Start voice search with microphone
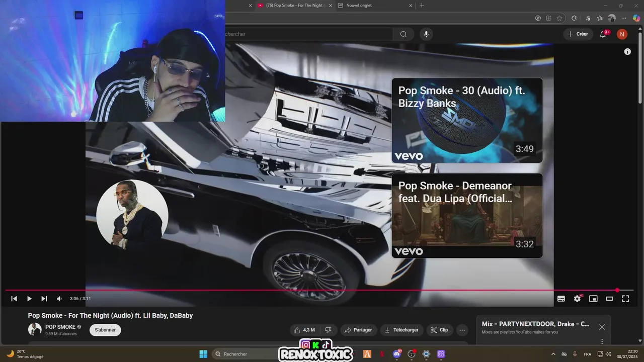644x362 pixels. (x=426, y=34)
